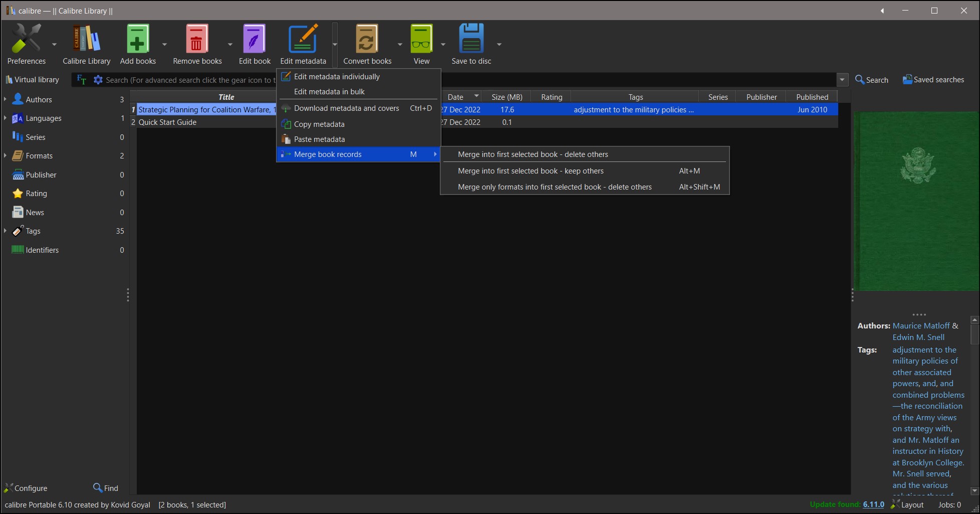The width and height of the screenshot is (980, 514).
Task: Click the Layout button in status bar
Action: pos(907,504)
